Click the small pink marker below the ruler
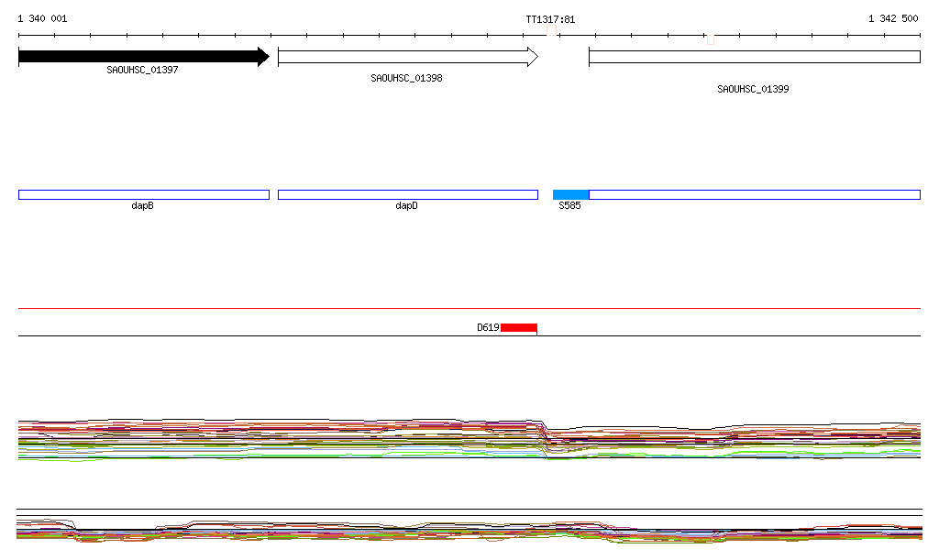 710,38
